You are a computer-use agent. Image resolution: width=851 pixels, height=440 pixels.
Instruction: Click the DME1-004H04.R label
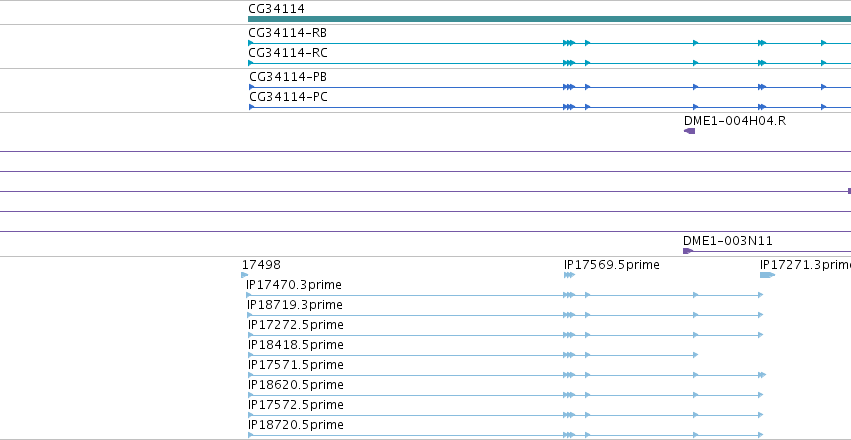(x=735, y=121)
